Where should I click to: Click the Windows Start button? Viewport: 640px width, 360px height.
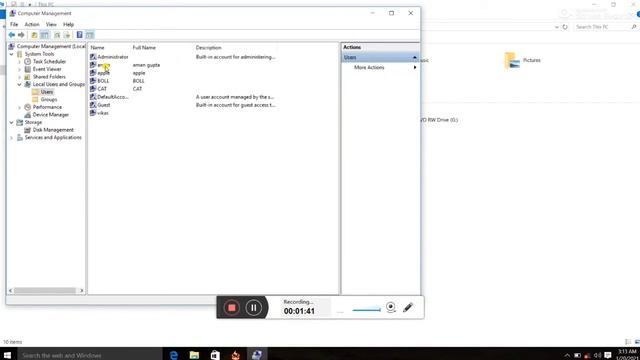pos(7,355)
